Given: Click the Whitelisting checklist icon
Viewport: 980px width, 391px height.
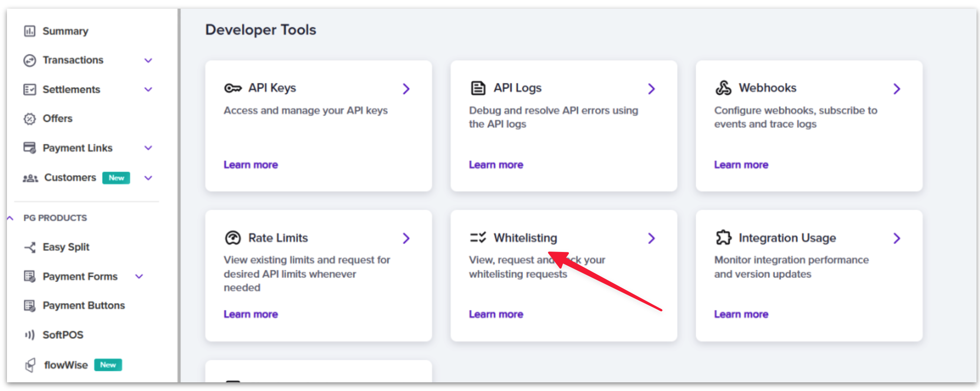Looking at the screenshot, I should tap(478, 238).
